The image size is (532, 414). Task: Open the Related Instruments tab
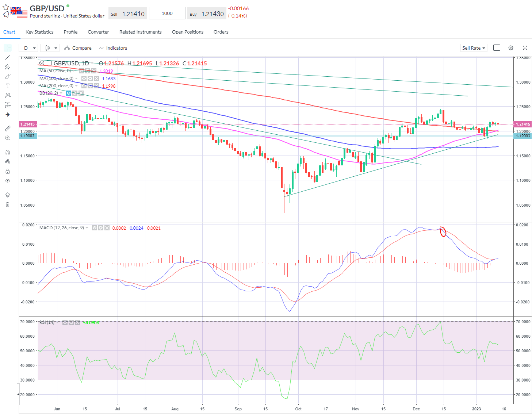[x=140, y=32]
